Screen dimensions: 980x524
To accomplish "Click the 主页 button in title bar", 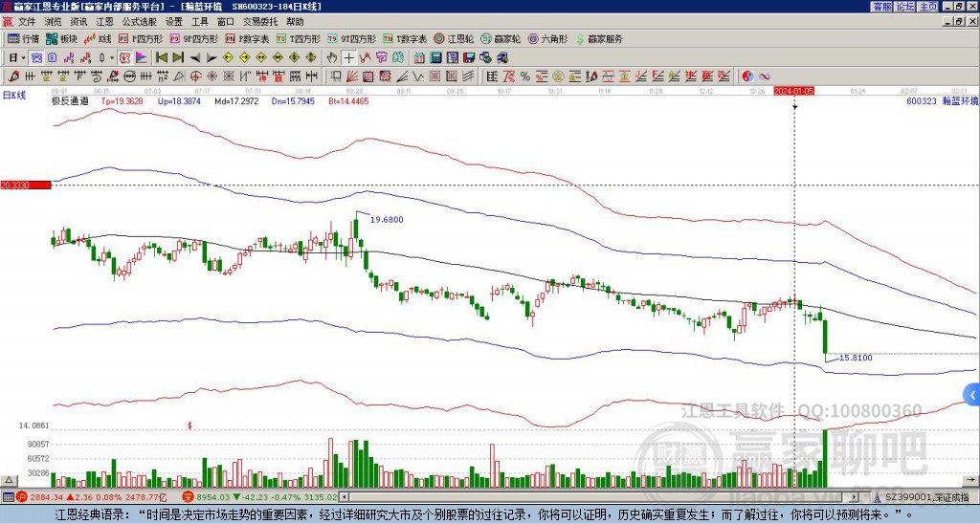I will (927, 7).
